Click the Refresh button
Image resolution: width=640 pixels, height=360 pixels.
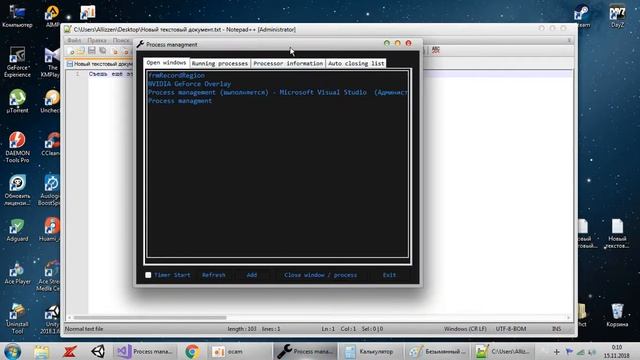click(213, 275)
